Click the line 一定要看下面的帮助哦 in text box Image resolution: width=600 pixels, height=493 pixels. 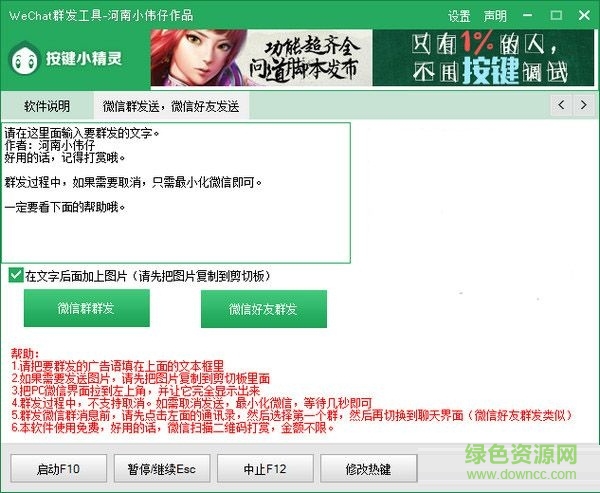(x=65, y=207)
